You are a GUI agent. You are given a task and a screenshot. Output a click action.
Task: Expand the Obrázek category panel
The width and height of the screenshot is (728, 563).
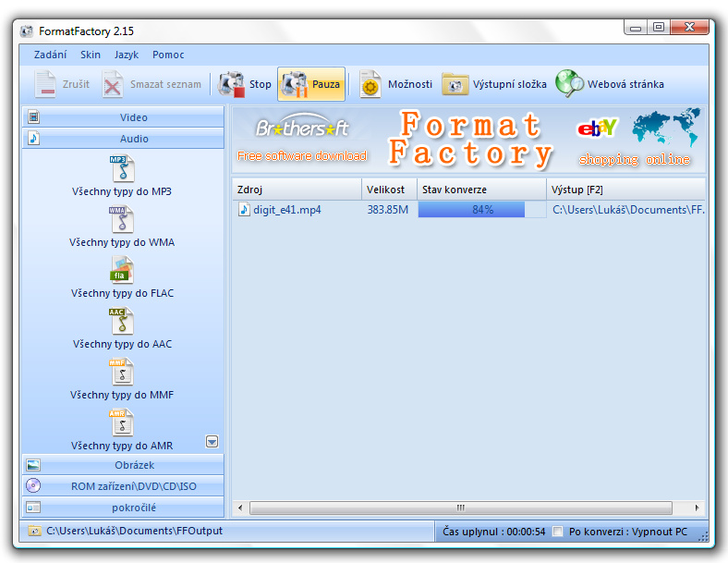click(123, 464)
